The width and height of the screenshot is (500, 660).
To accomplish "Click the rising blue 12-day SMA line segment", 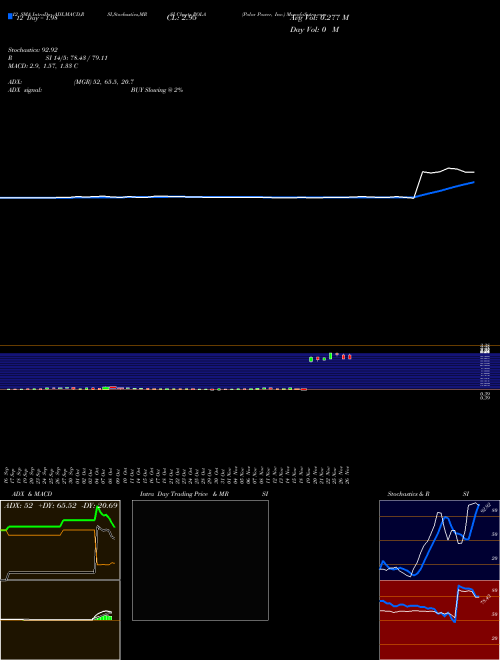I will point(444,190).
